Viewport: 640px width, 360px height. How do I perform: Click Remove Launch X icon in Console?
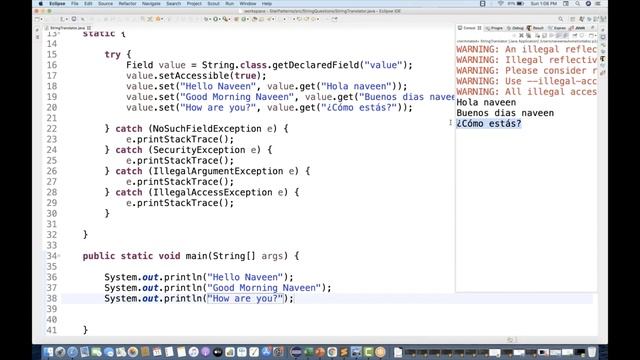point(521,36)
